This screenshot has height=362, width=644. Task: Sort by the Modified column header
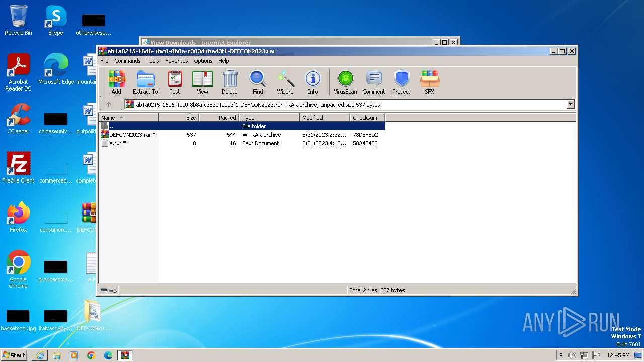point(325,118)
